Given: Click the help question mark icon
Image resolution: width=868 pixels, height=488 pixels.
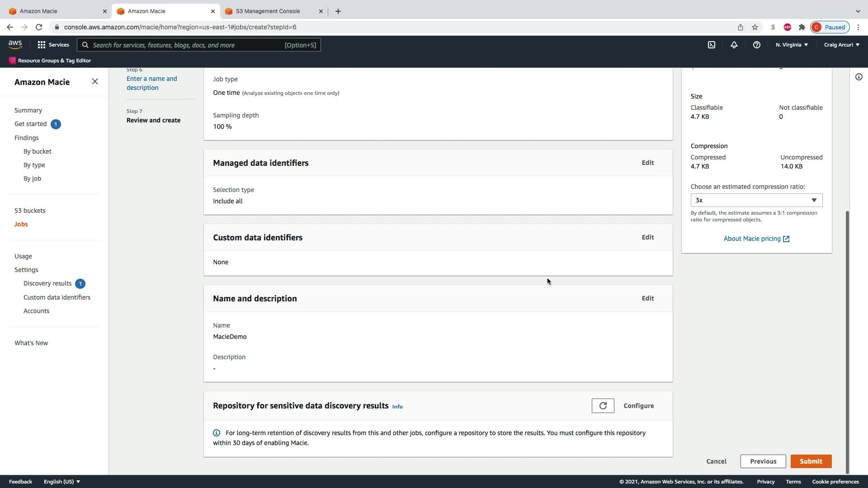Looking at the screenshot, I should pos(756,45).
